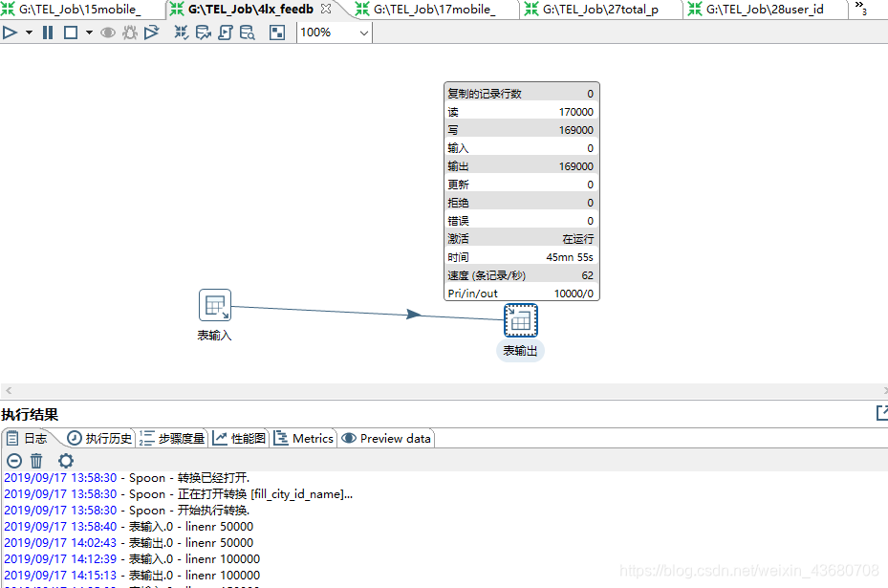Close the 4lx_feedb tab
Image resolution: width=888 pixels, height=588 pixels.
tap(326, 9)
